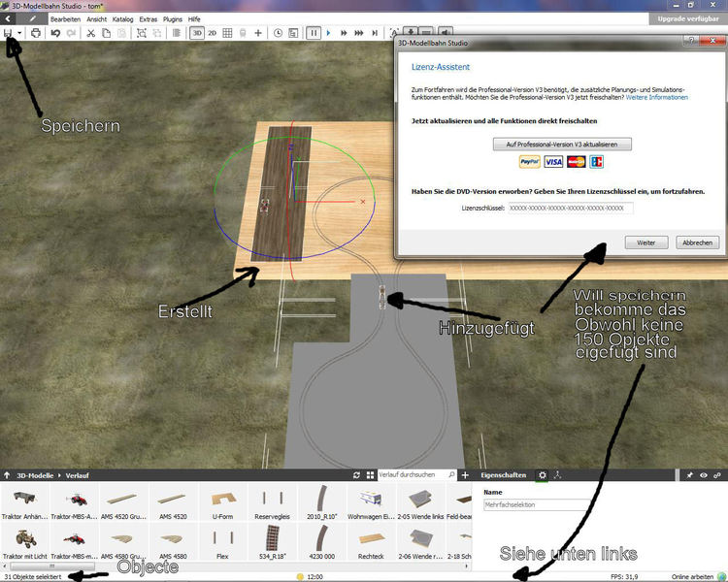Open the event management icon
This screenshot has height=582, width=728.
coord(293,33)
